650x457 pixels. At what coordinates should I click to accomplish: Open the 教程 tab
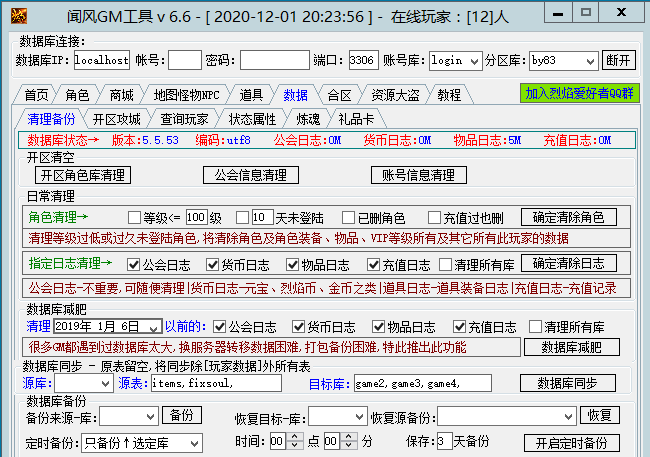pos(449,95)
